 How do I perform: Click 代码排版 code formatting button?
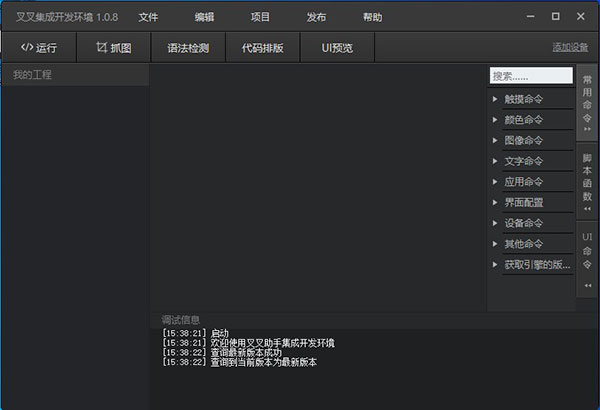262,48
